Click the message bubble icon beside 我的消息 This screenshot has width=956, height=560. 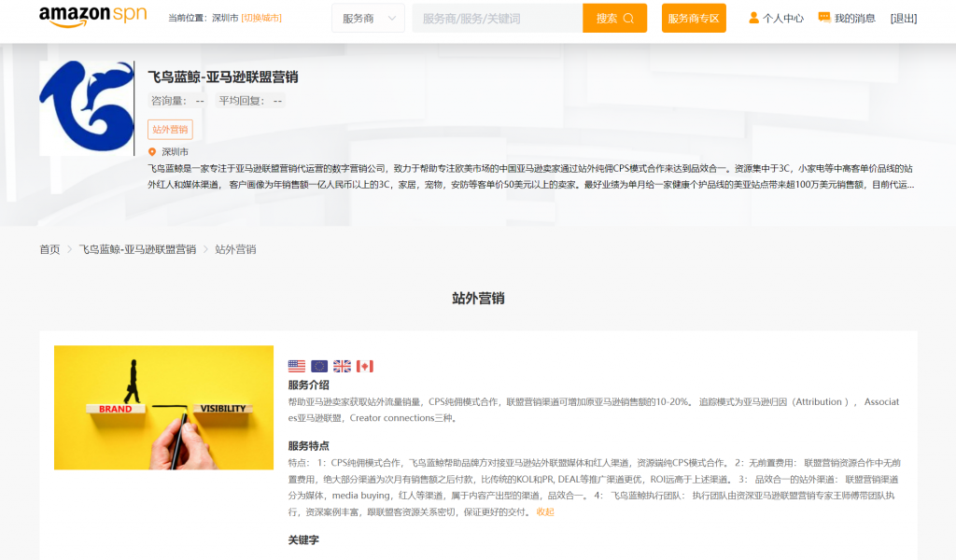click(x=824, y=18)
